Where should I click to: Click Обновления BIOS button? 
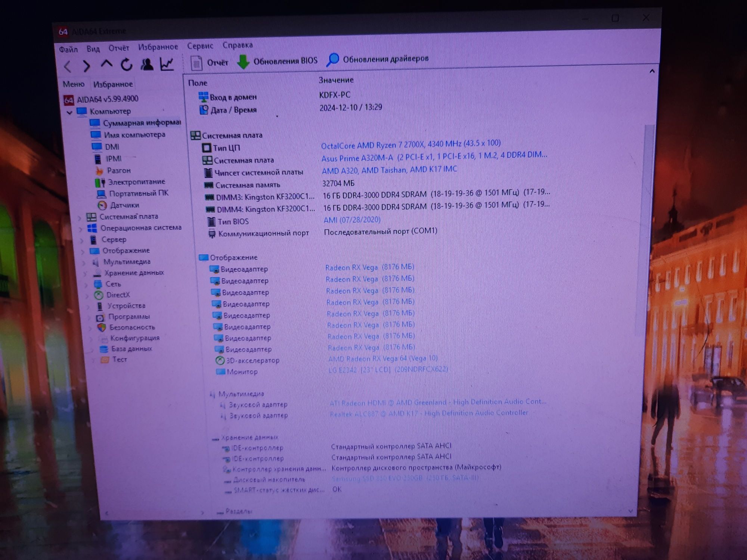point(277,61)
